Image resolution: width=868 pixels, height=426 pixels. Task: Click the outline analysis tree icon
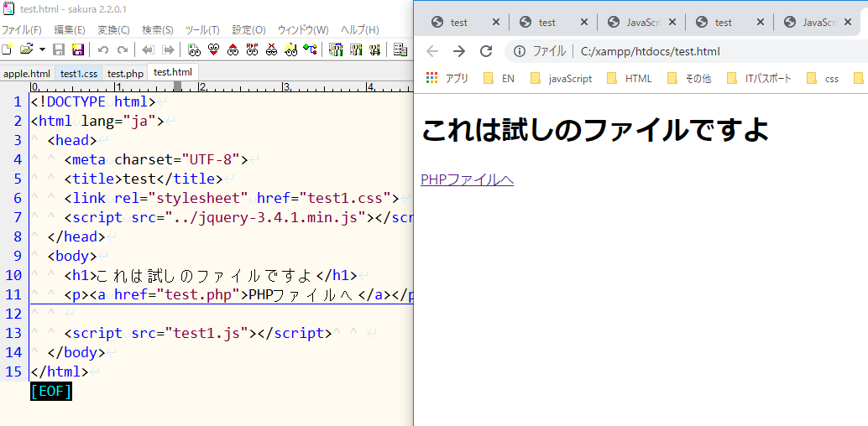pos(310,49)
